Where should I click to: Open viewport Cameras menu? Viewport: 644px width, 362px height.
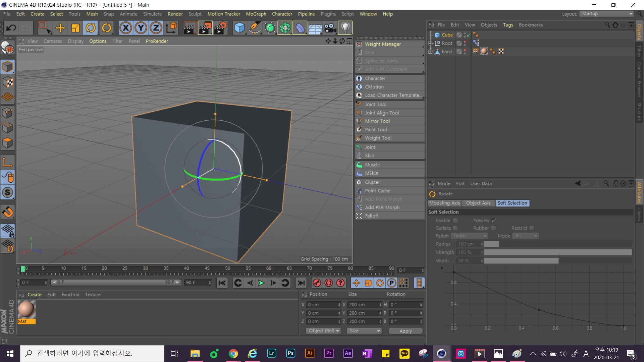pyautogui.click(x=53, y=41)
